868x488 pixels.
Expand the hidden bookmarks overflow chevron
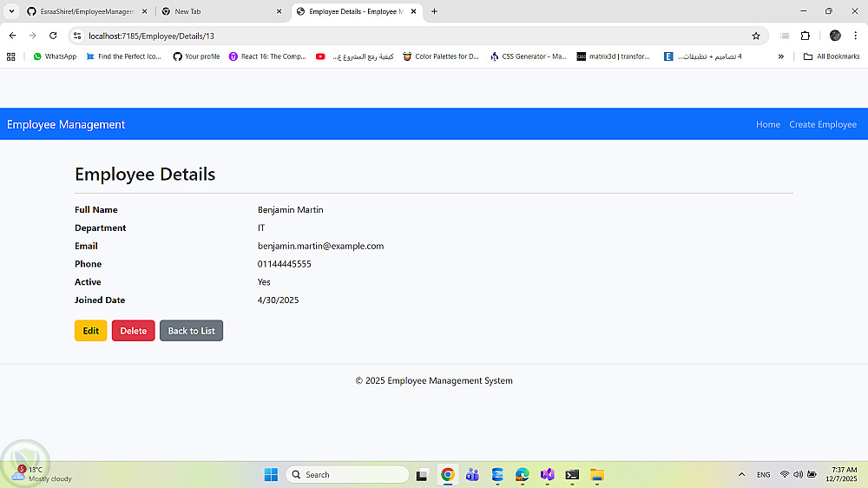781,56
